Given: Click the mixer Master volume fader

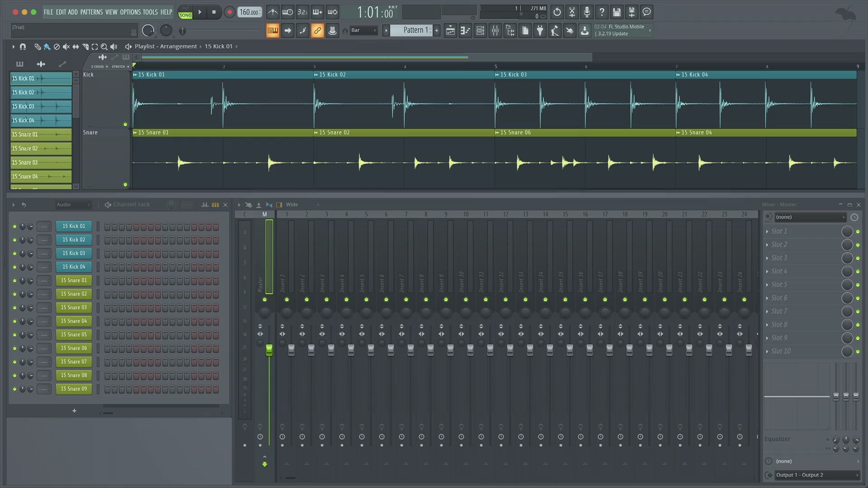Looking at the screenshot, I should 269,350.
